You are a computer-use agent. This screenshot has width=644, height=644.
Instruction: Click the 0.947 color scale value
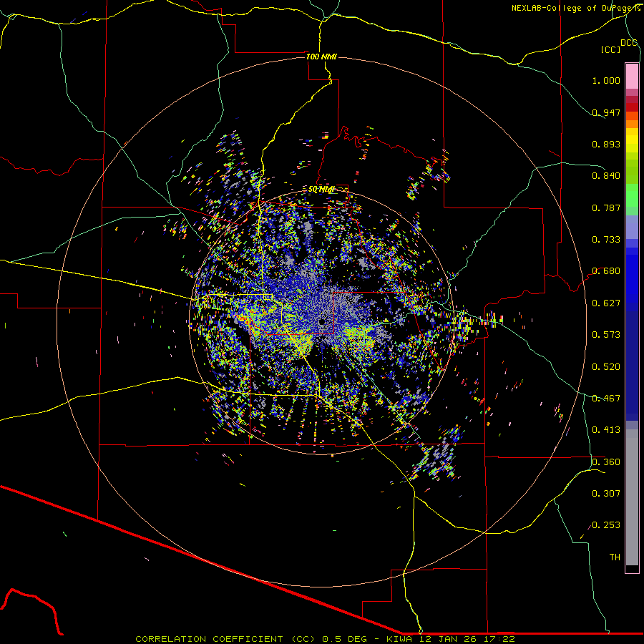tap(606, 112)
